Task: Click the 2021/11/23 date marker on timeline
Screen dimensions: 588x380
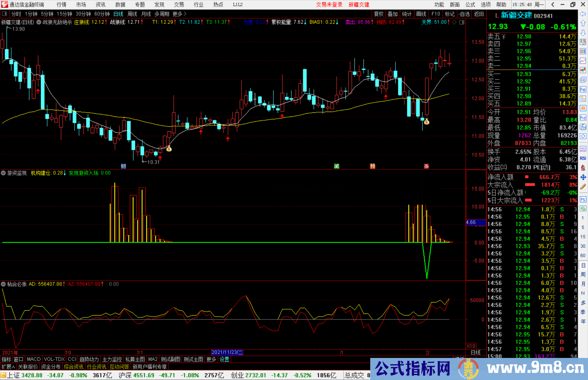Action: tap(227, 352)
